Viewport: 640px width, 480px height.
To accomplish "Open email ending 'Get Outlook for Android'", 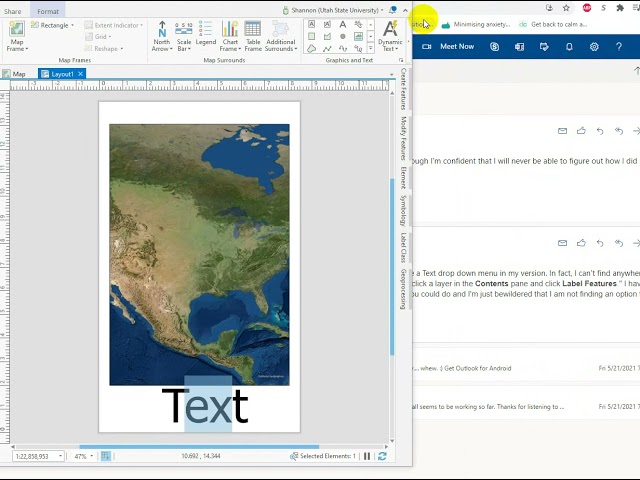I will pos(526,368).
